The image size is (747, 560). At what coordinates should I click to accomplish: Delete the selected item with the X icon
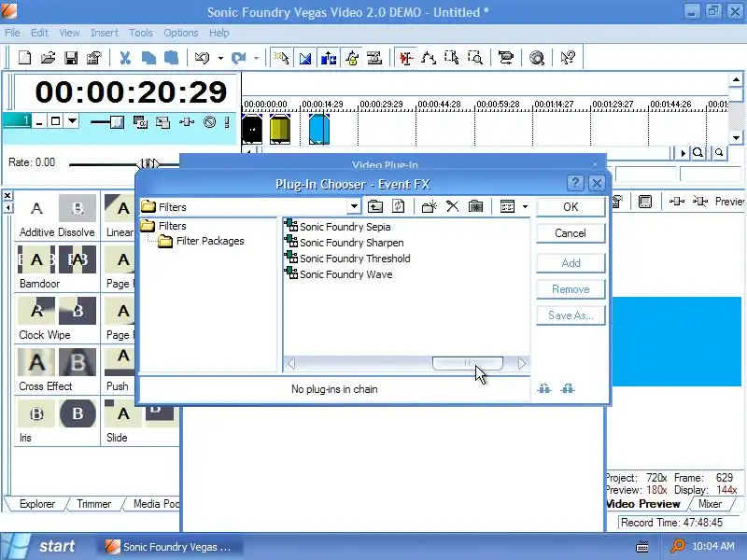(x=452, y=206)
